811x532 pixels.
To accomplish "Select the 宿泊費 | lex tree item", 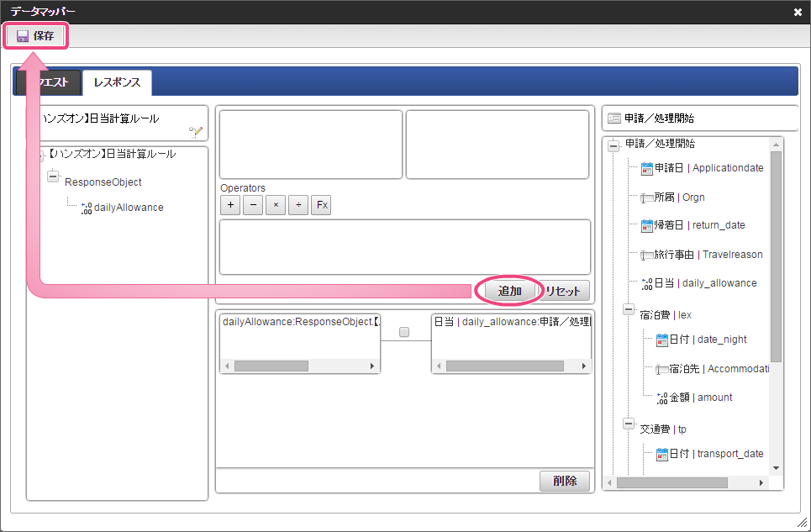I will [x=666, y=315].
